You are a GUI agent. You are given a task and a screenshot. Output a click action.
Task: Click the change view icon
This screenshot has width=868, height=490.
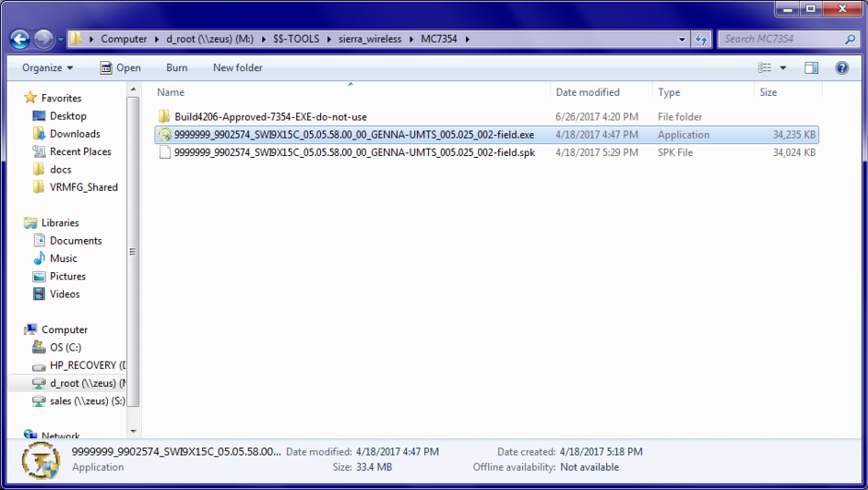pos(765,67)
